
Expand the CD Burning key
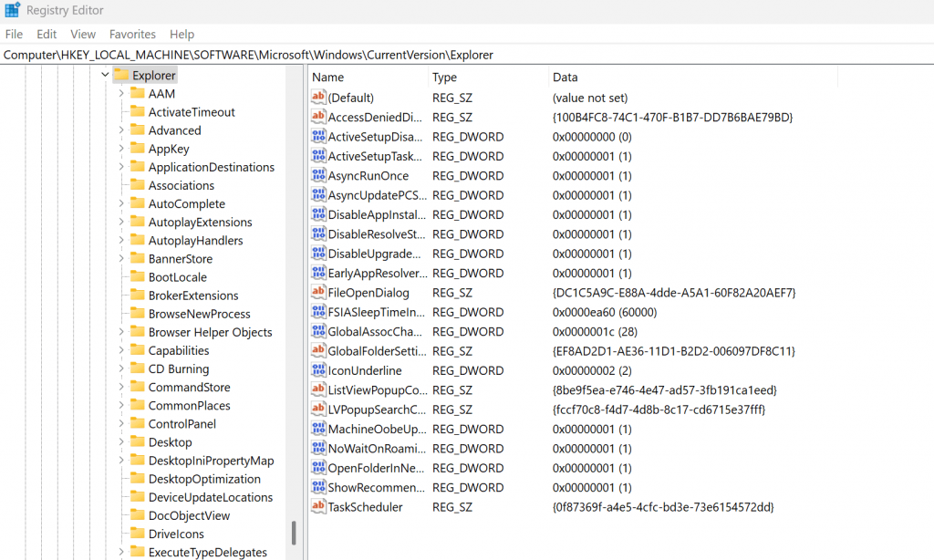coord(121,368)
